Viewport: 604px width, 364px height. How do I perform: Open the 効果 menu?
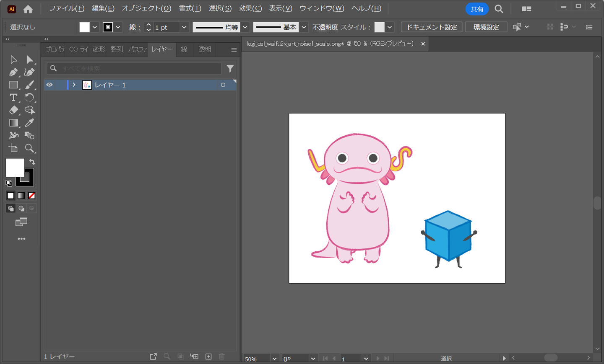coord(250,8)
